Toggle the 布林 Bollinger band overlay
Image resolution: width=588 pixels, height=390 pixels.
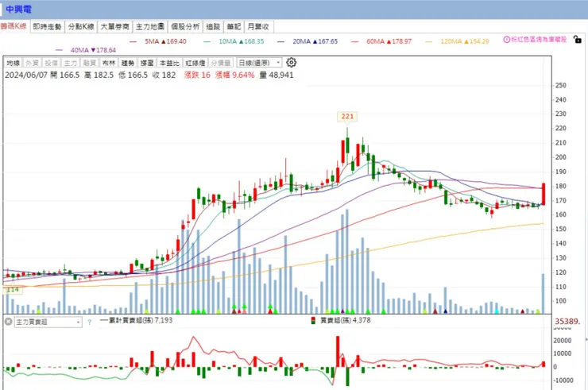click(109, 63)
